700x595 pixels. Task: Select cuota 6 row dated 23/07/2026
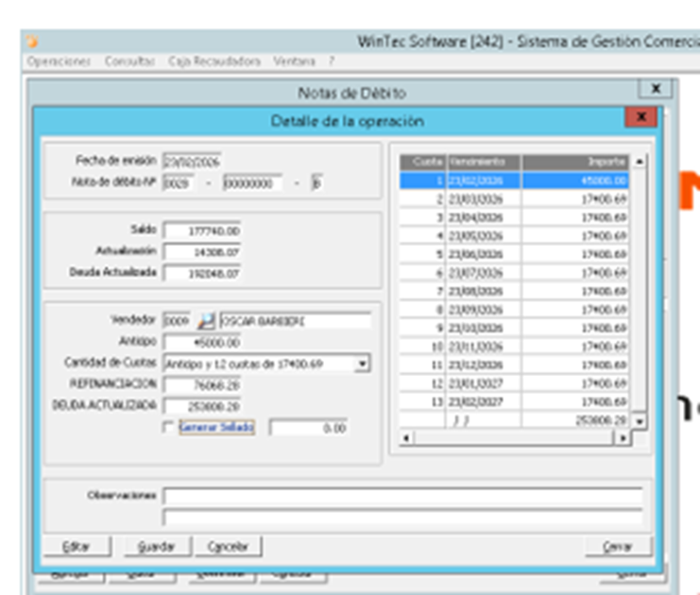pyautogui.click(x=514, y=273)
